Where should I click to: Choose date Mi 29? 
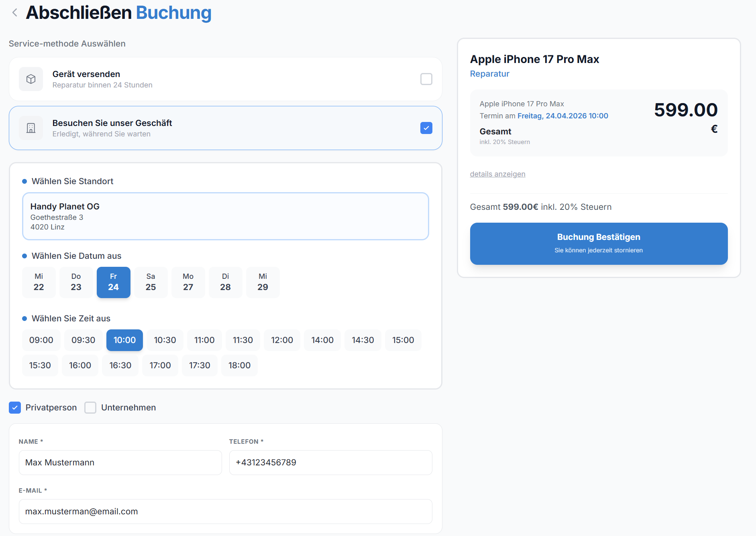pyautogui.click(x=263, y=282)
